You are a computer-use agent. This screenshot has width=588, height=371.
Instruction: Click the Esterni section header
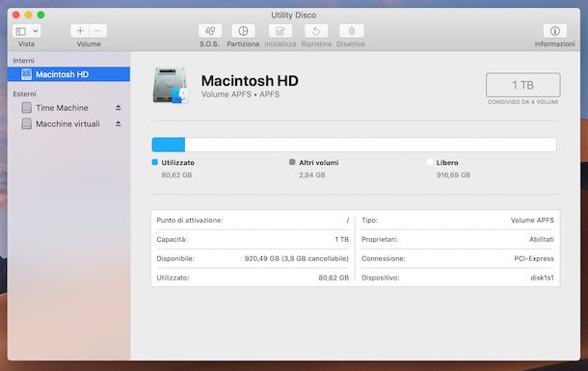tap(24, 94)
